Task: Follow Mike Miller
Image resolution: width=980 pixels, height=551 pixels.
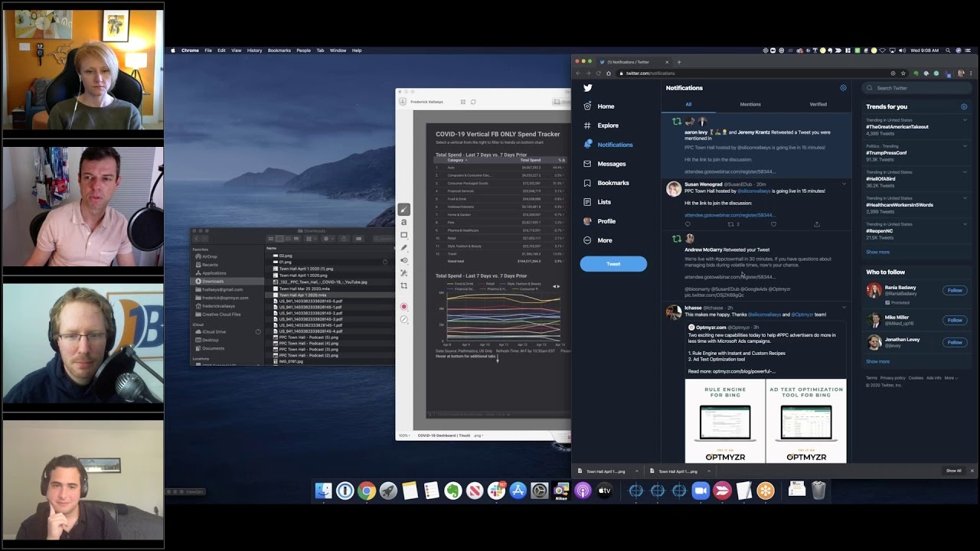Action: tap(955, 320)
